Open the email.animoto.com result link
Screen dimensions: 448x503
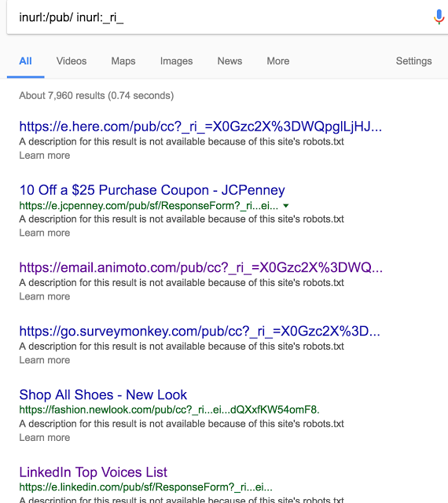point(201,267)
